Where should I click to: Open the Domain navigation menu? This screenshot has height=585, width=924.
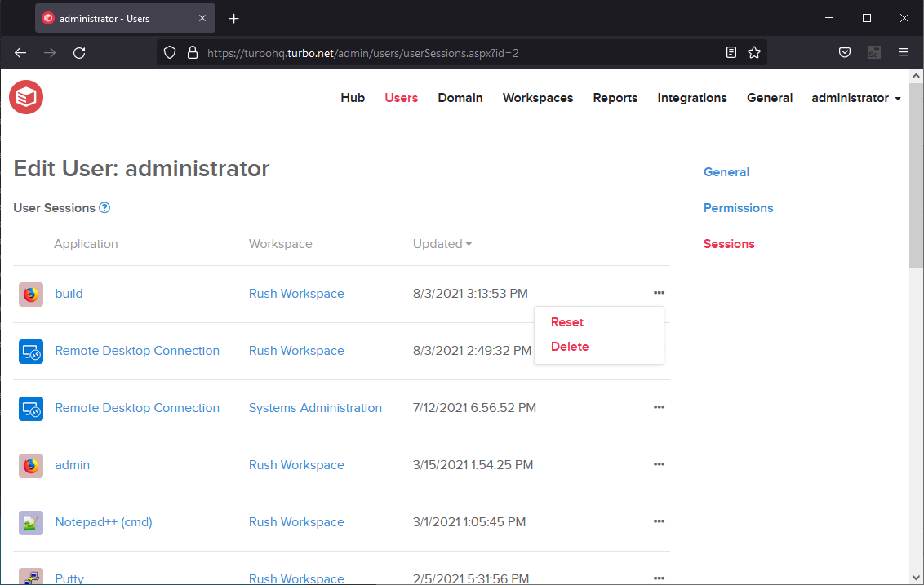coord(460,98)
